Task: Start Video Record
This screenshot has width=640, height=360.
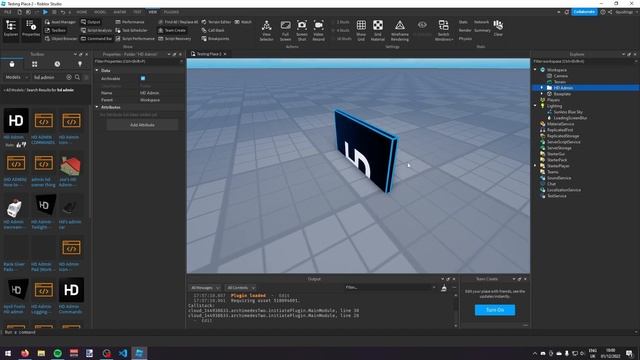Action: pos(318,30)
